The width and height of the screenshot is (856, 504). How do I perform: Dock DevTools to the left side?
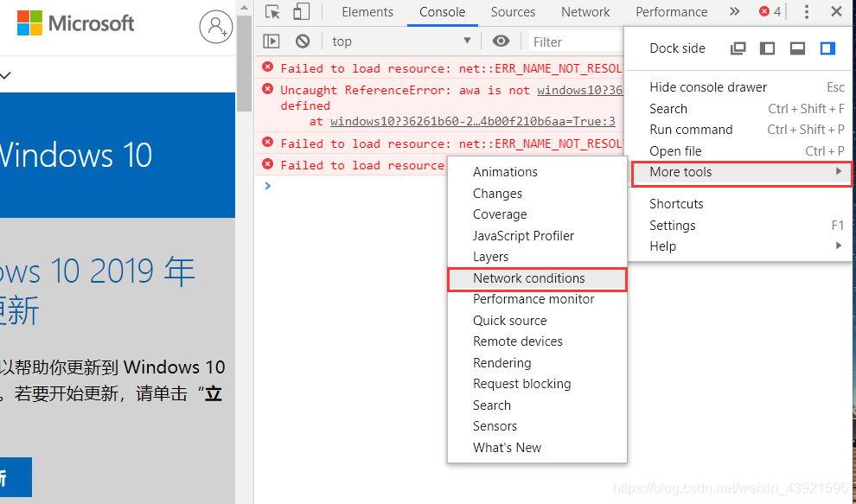click(767, 48)
